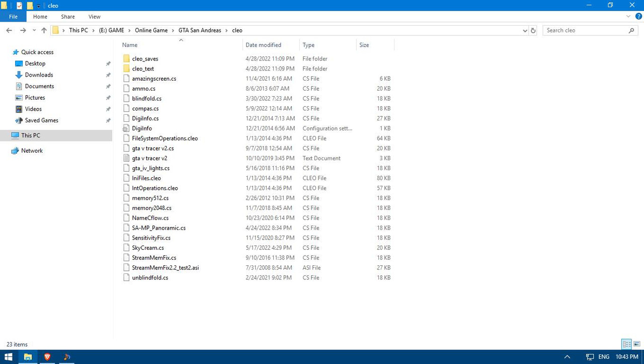Select Quick access in the navigation pane

[37, 52]
